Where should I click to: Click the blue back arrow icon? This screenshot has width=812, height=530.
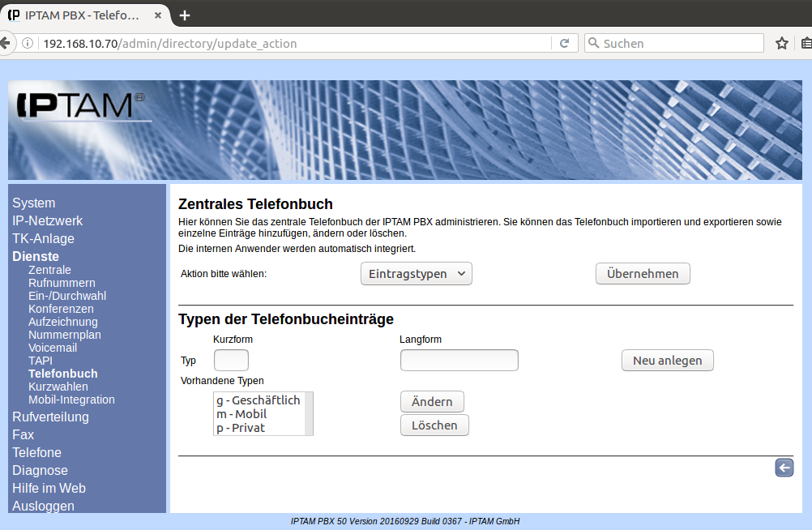(x=784, y=468)
